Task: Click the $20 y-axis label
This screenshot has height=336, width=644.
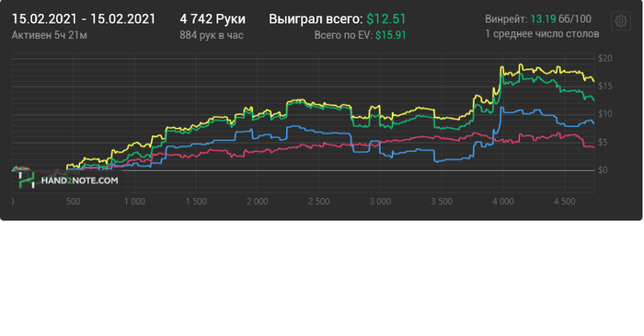Action: tap(605, 58)
